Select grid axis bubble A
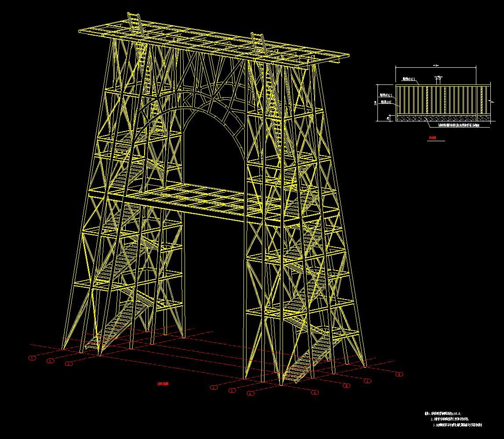The height and width of the screenshot is (439, 504). 315,392
